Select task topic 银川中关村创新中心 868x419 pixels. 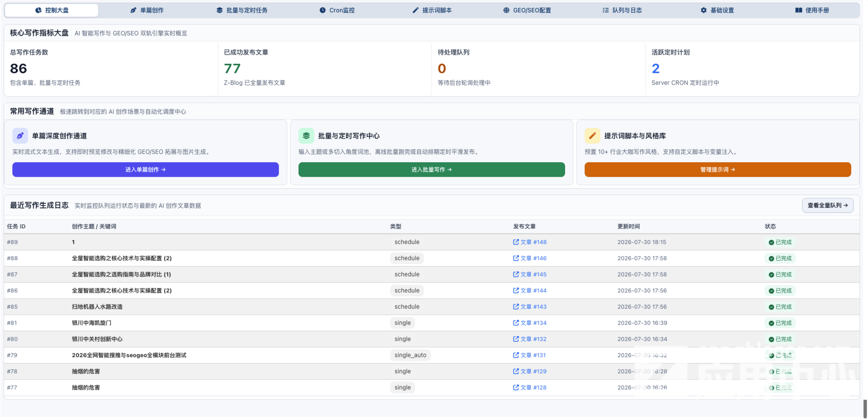97,339
